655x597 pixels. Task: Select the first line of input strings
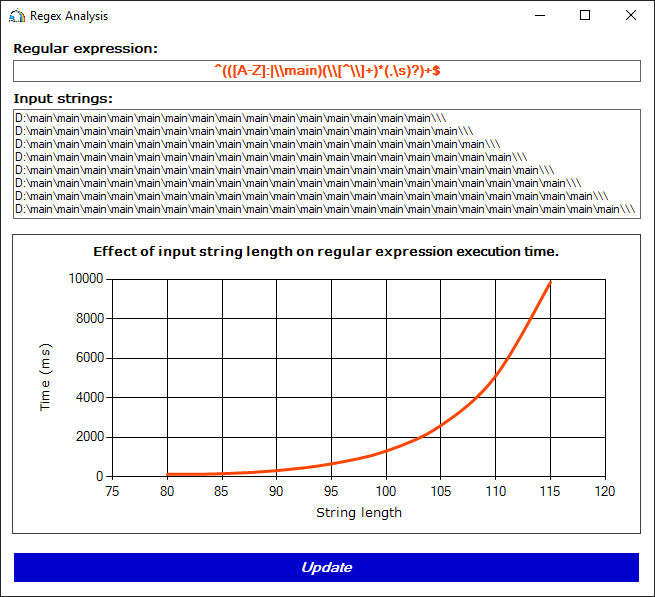point(230,118)
